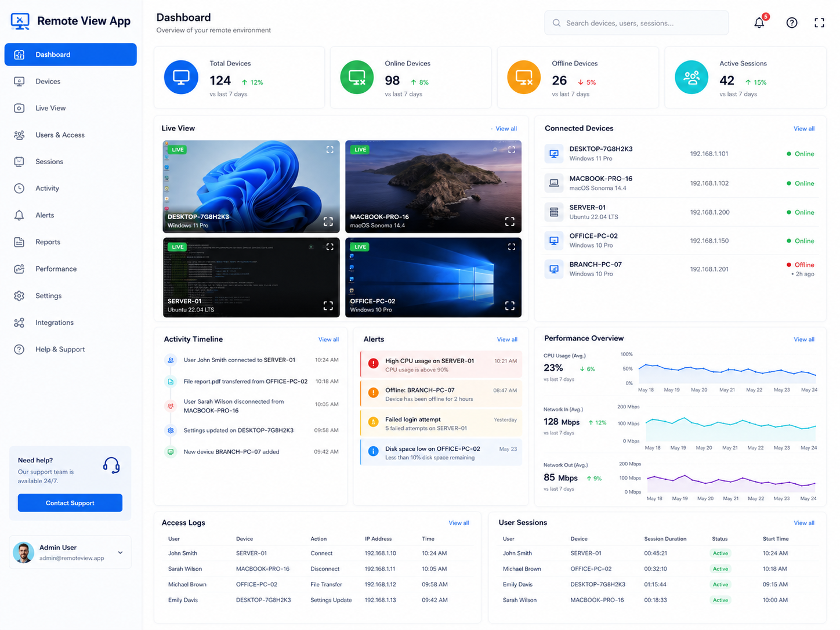Screen dimensions: 840x630
Task: Click the yellow Failed login attempt icon
Action: (x=374, y=422)
